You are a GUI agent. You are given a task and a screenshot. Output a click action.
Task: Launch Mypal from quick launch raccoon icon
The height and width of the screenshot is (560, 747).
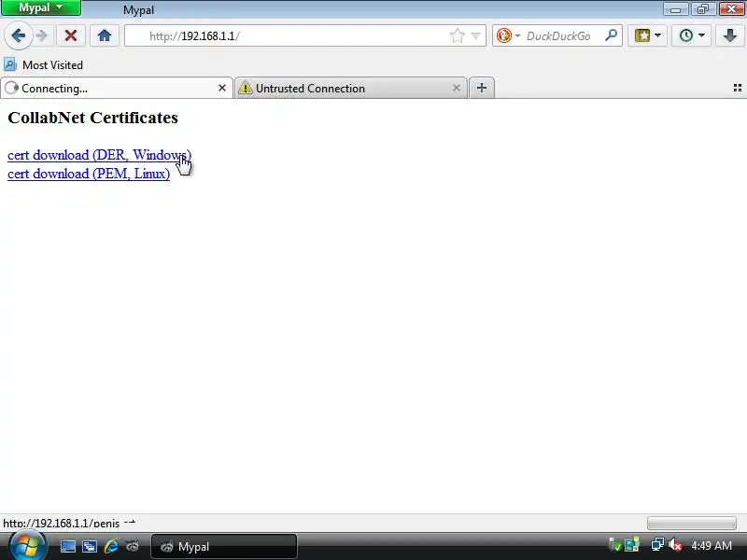point(133,546)
